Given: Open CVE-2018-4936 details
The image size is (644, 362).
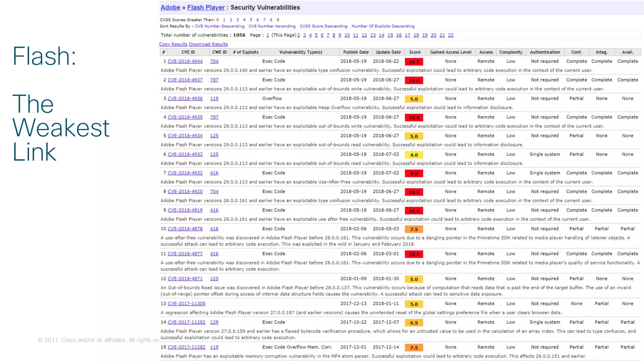Looking at the screenshot, I should [x=185, y=98].
